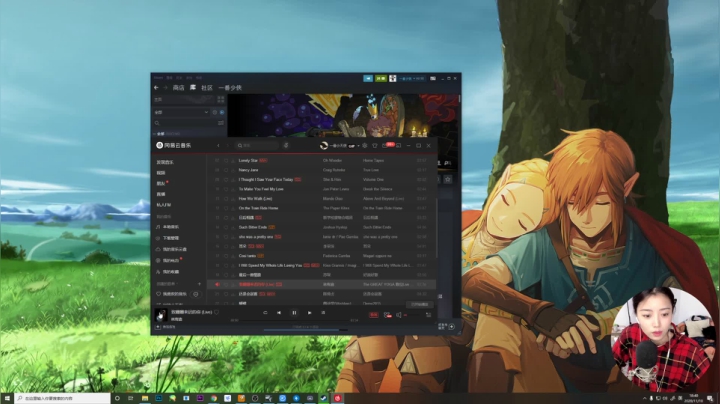Open Steam library 全部 filter dropdown
The image size is (720, 404).
181,112
